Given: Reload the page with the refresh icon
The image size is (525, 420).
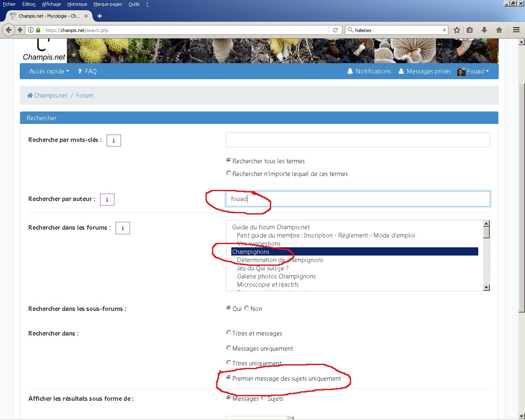Looking at the screenshot, I should coord(335,30).
